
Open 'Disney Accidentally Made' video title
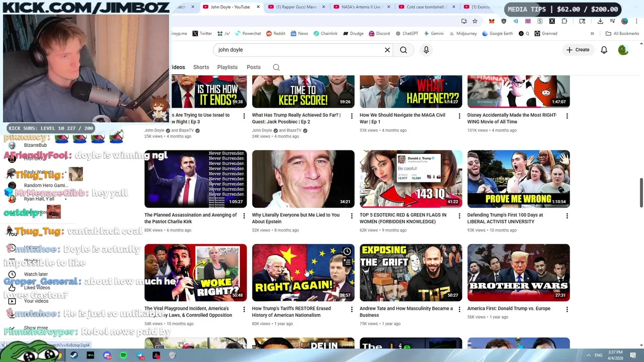(512, 118)
